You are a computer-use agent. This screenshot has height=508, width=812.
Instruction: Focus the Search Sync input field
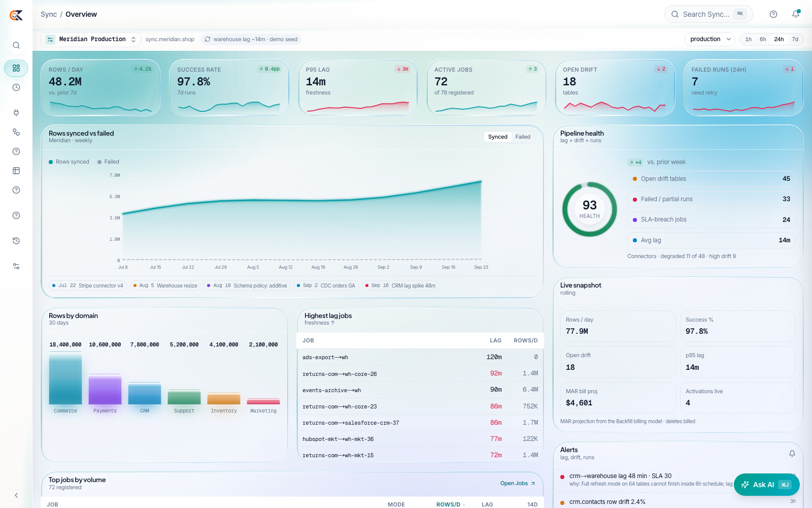coord(708,14)
